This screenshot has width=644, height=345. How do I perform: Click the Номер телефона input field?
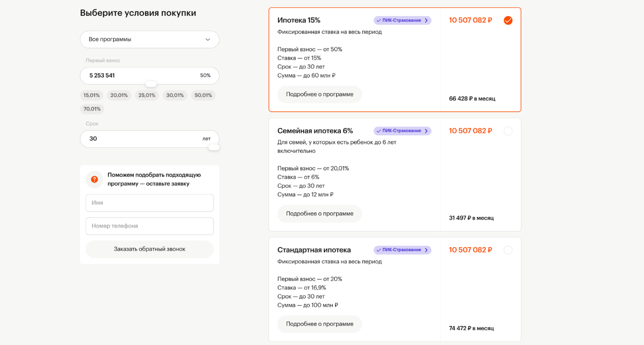tap(150, 226)
